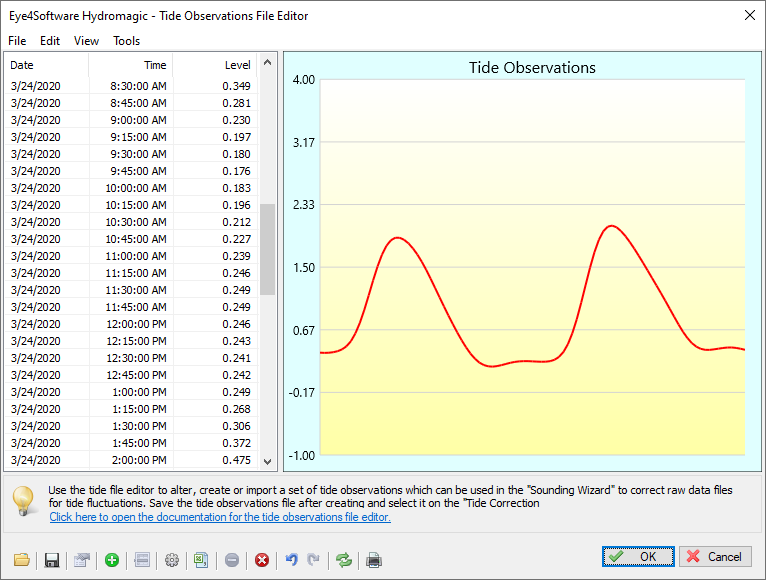Select the level value 0.243
This screenshot has width=766, height=580.
[x=236, y=341]
